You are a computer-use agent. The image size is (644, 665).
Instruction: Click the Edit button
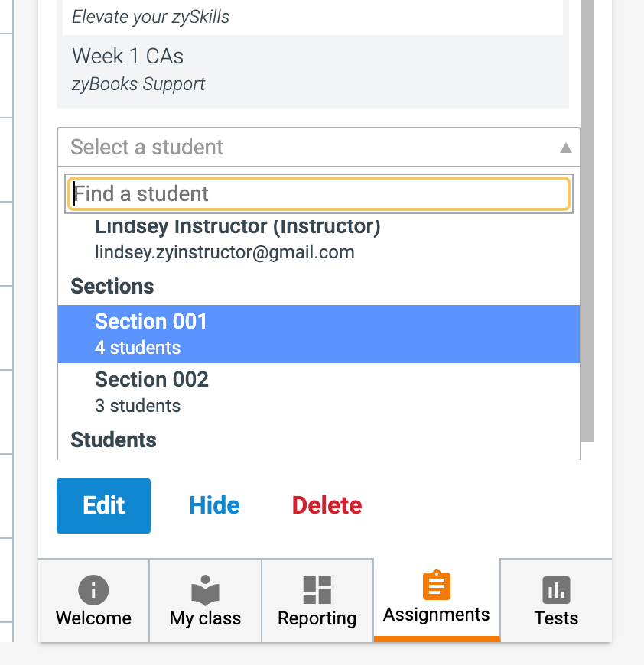[x=103, y=506]
